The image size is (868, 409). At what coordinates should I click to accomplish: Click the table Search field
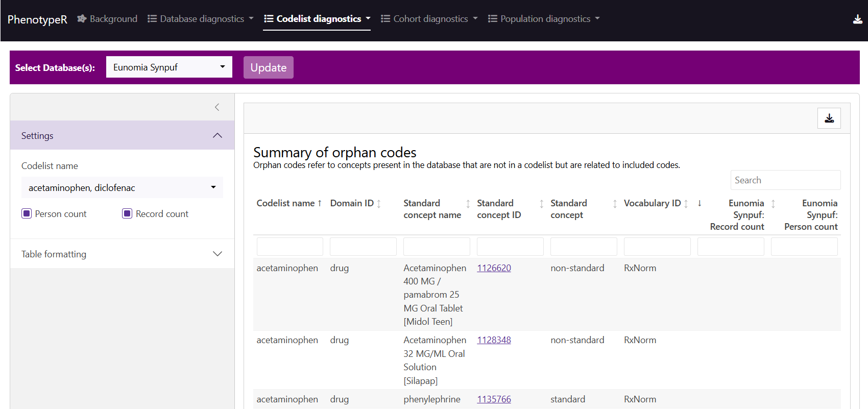pos(785,180)
